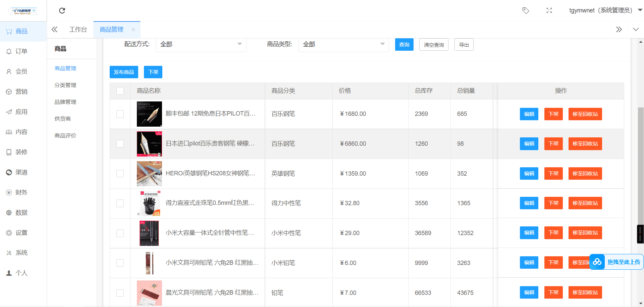Image resolution: width=644 pixels, height=307 pixels.
Task: Collapse sidebar with double-left arrow icon
Action: click(54, 30)
